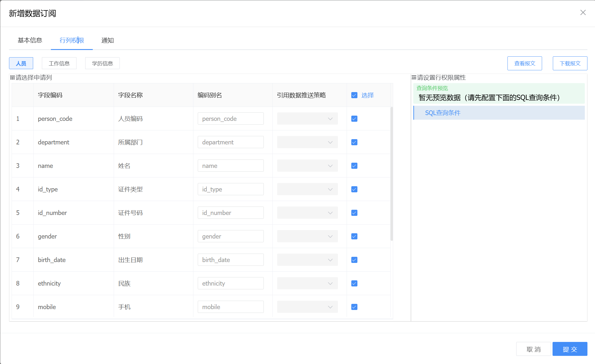Cancel with the 取消 button
This screenshot has width=595, height=364.
click(x=533, y=349)
